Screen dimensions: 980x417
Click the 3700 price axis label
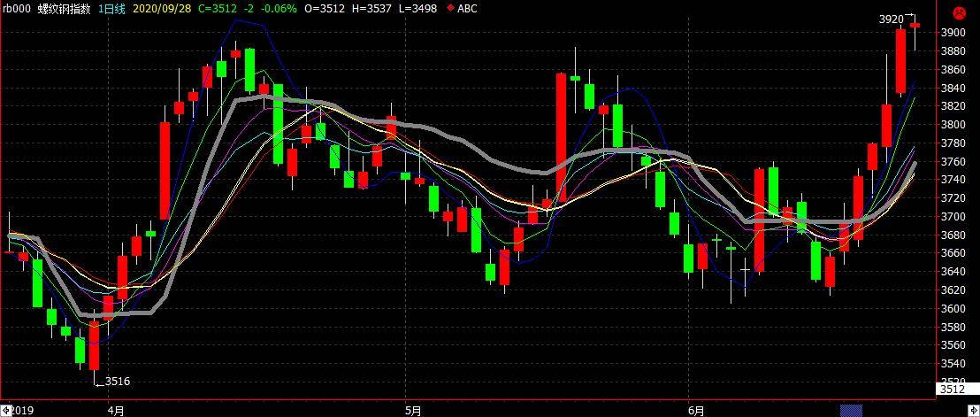click(953, 216)
